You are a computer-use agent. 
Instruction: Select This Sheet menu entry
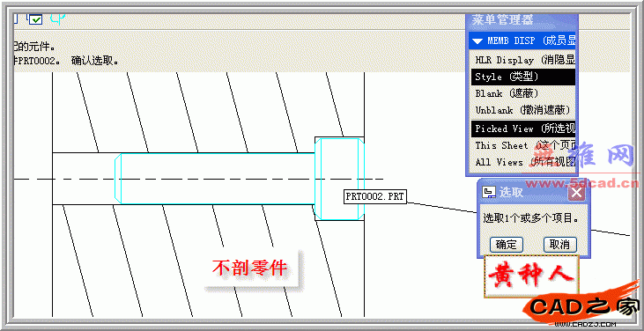point(523,145)
